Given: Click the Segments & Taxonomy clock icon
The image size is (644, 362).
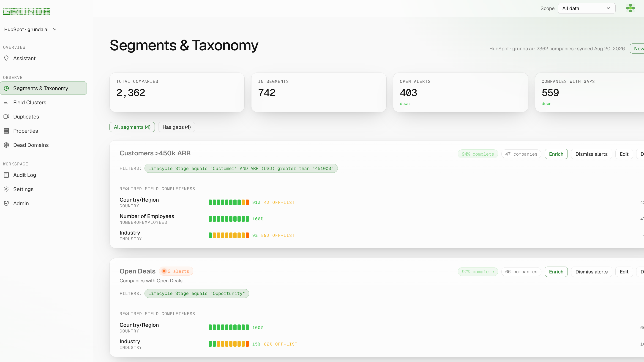Looking at the screenshot, I should [6, 88].
